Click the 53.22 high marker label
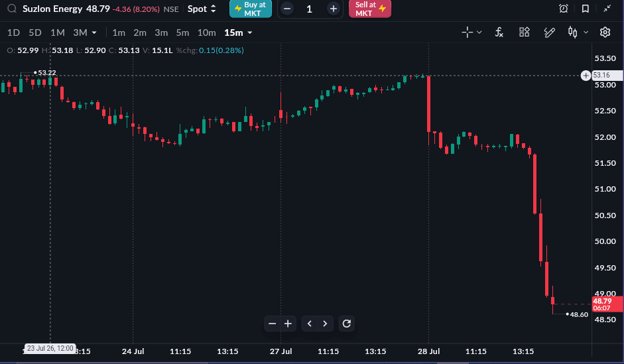This screenshot has height=364, width=624. tap(47, 73)
